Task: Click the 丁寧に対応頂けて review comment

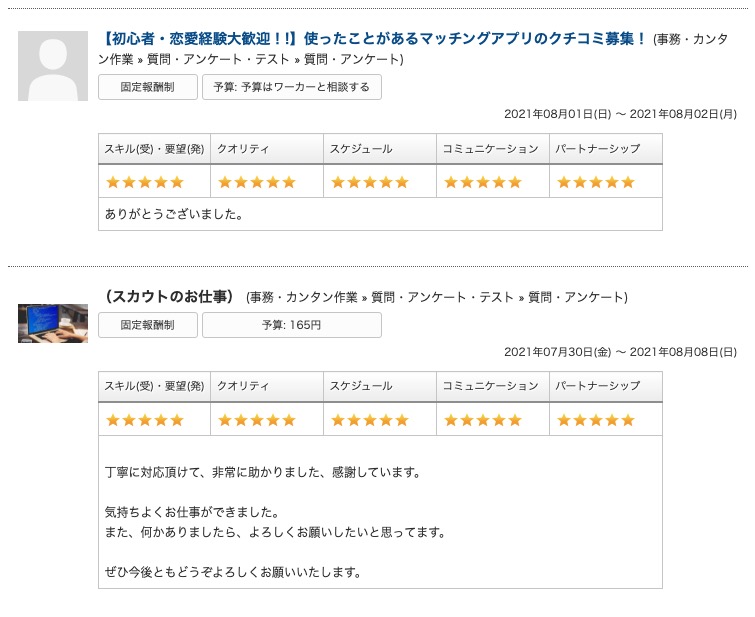Action: pyautogui.click(x=263, y=472)
